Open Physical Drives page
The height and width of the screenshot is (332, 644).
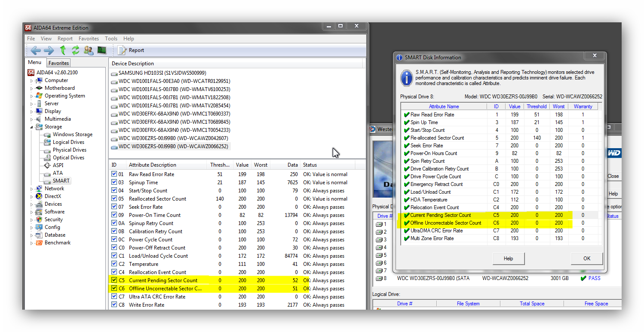(x=70, y=150)
